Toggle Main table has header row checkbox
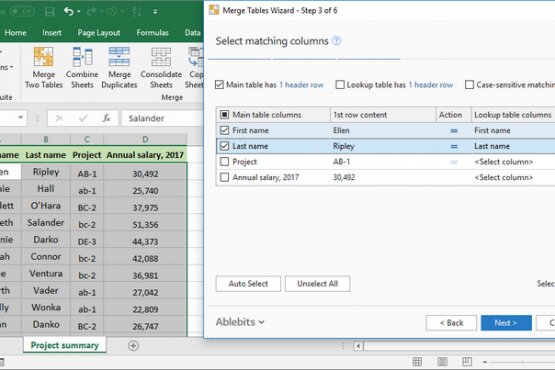Screen dimensions: 555x370 pos(219,85)
